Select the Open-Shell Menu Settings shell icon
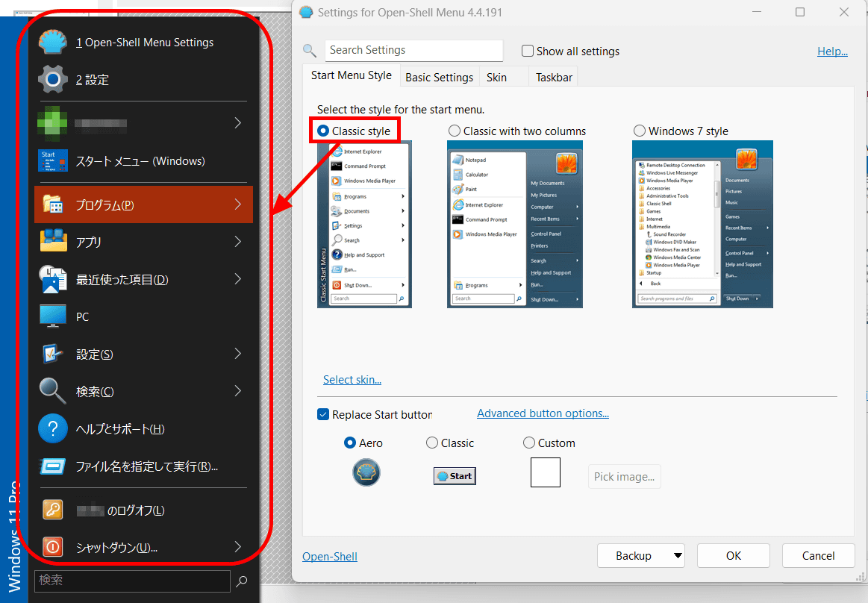Viewport: 868px width, 603px height. pos(51,43)
